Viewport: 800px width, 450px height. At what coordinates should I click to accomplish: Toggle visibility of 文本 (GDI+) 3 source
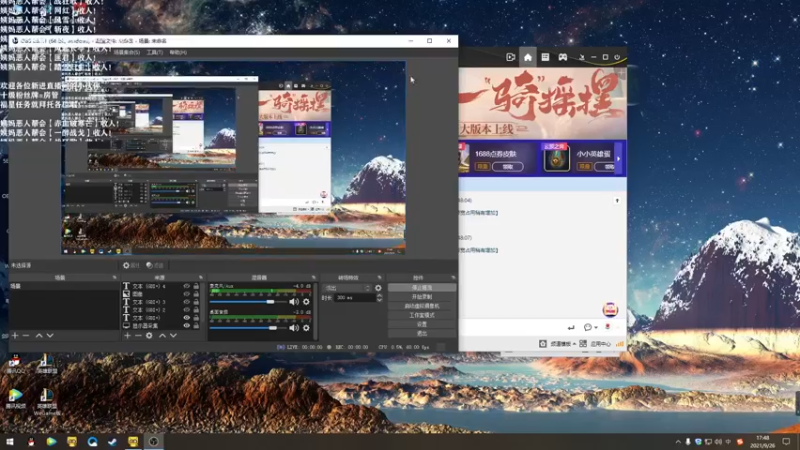click(x=186, y=302)
